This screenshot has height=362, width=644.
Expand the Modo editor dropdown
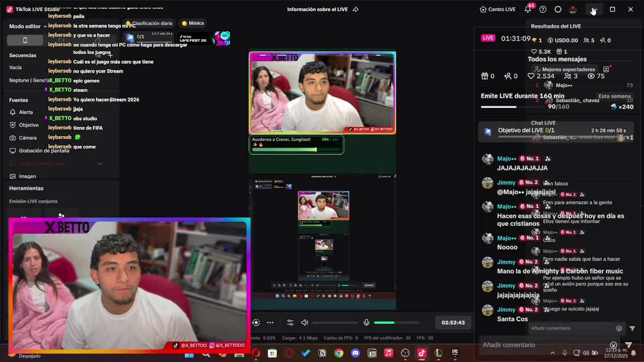pos(28,26)
